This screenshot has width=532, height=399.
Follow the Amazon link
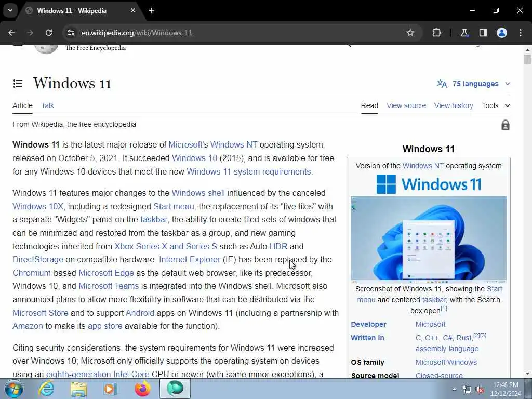(28, 326)
